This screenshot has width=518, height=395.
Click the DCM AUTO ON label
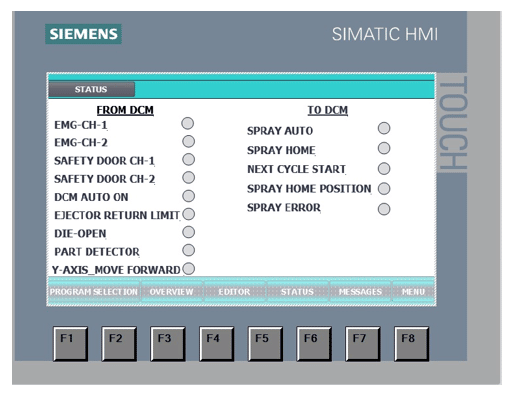point(91,197)
